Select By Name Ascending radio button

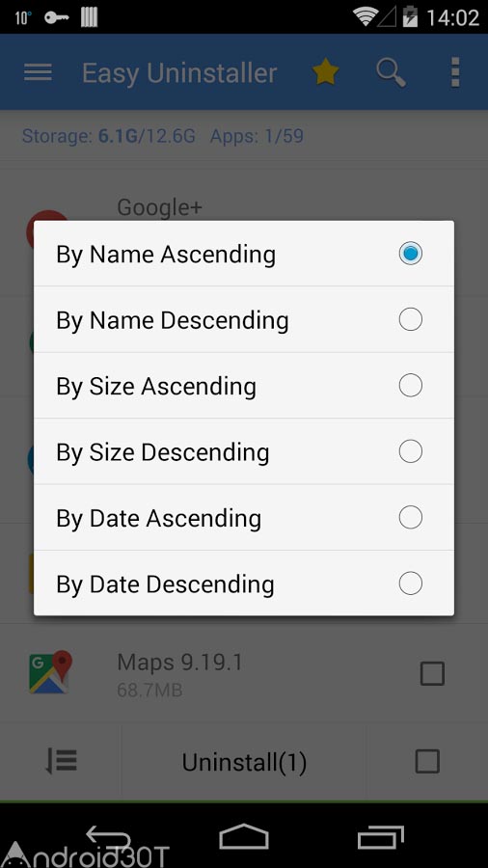(x=411, y=254)
